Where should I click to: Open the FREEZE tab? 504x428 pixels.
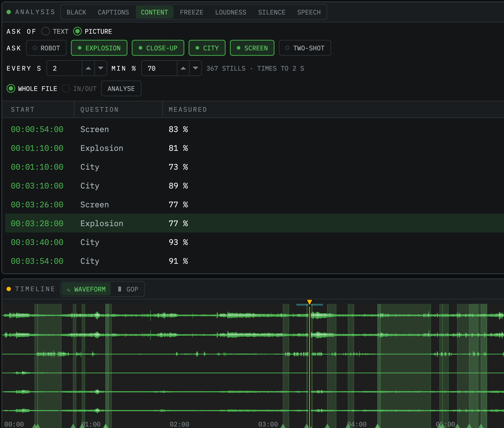coord(191,12)
